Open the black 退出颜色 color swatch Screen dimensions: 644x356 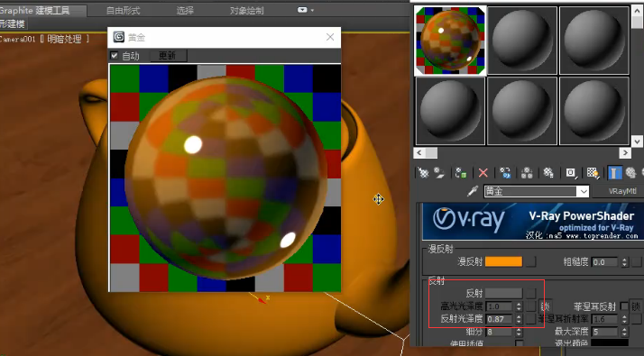pyautogui.click(x=610, y=342)
